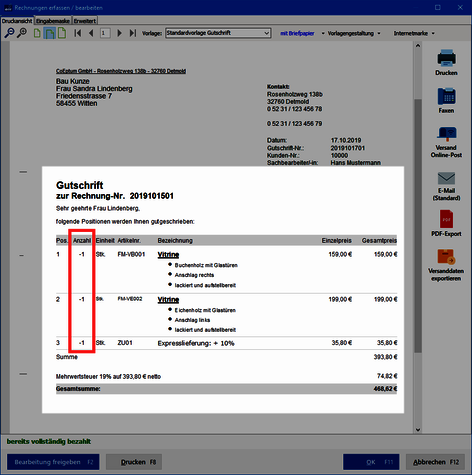Open the Vorlage template dropdown
This screenshot has height=475, width=472.
point(218,33)
